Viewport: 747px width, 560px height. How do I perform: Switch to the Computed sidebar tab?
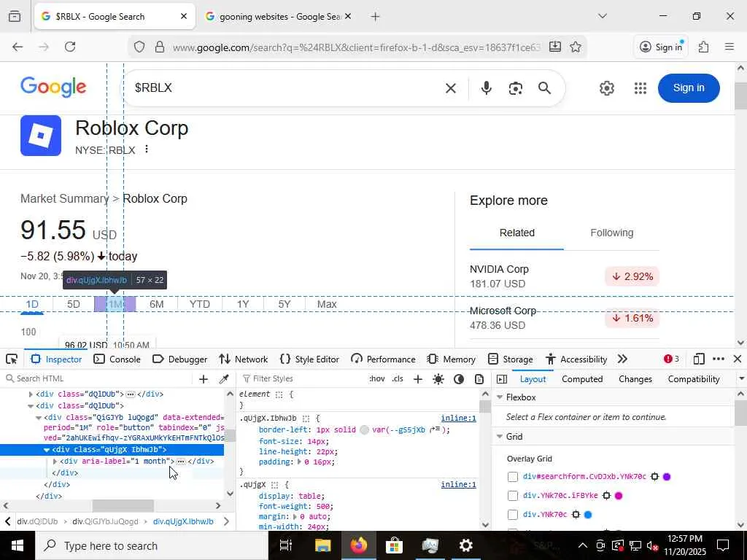click(x=582, y=379)
